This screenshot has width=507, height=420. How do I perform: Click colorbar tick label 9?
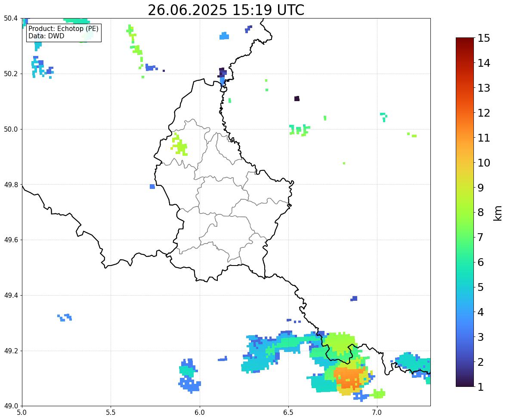tap(481, 188)
